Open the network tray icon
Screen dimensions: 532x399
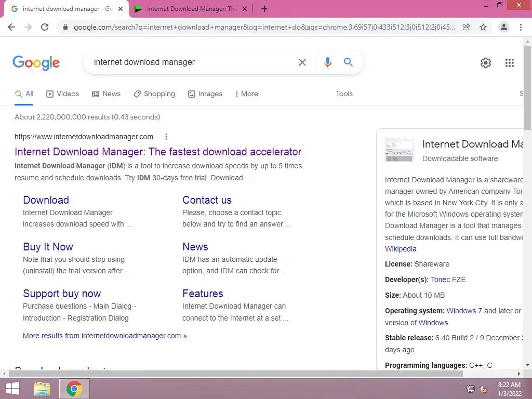pyautogui.click(x=471, y=389)
